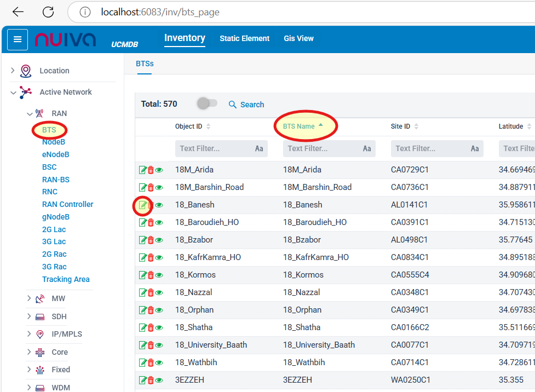Delete the 18_Nazzal BTS entry

click(151, 293)
